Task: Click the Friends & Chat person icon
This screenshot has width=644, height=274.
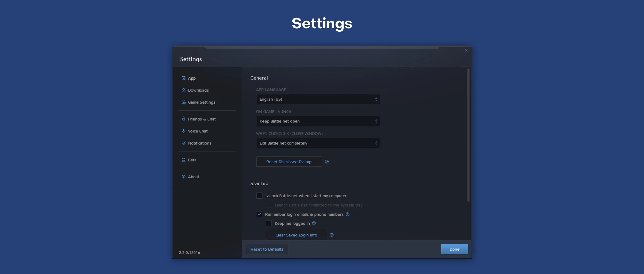Action: pyautogui.click(x=183, y=119)
